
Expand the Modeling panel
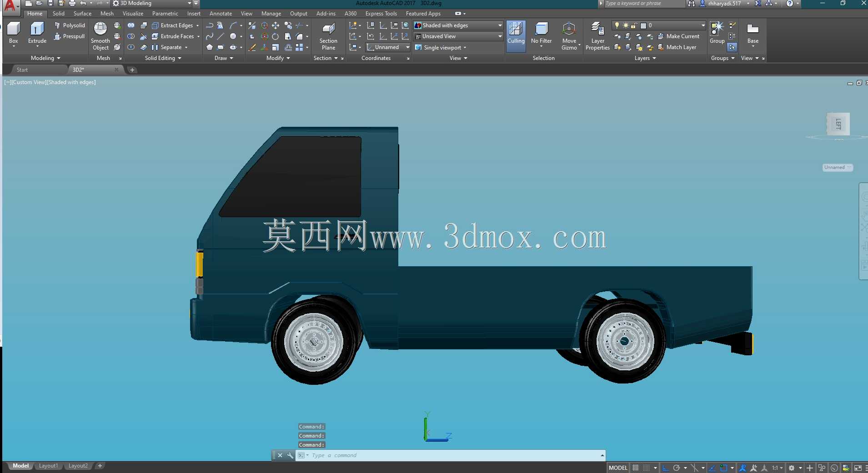(45, 58)
